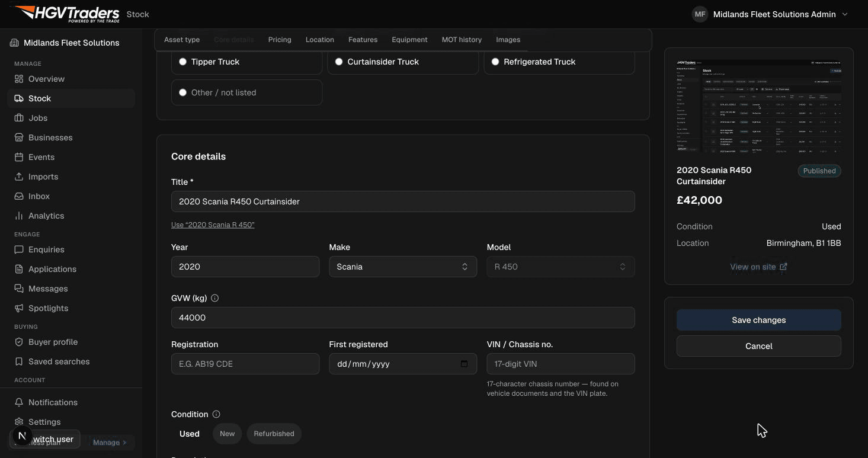
Task: Select the Tipper Truck radio button
Action: (x=182, y=62)
